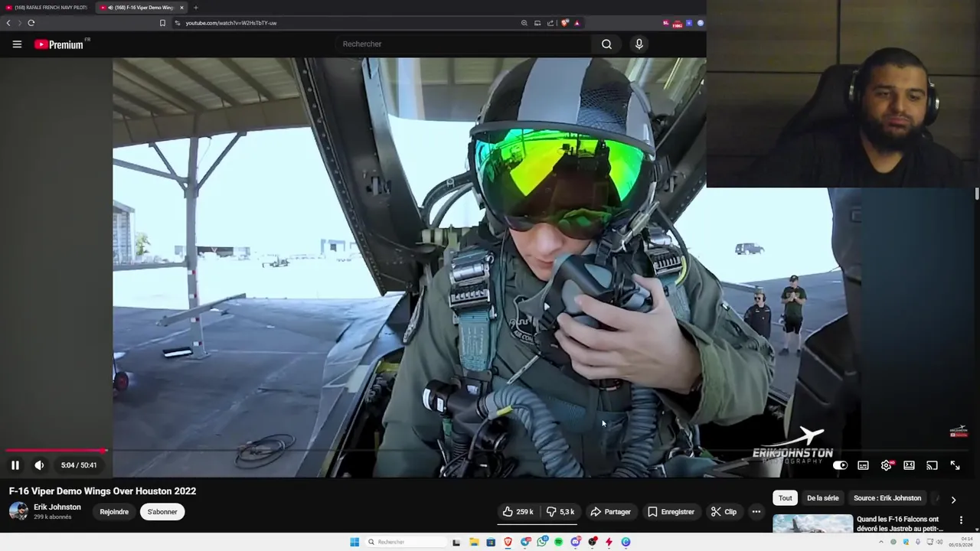Reload the current page
The height and width of the screenshot is (551, 980).
pos(31,23)
